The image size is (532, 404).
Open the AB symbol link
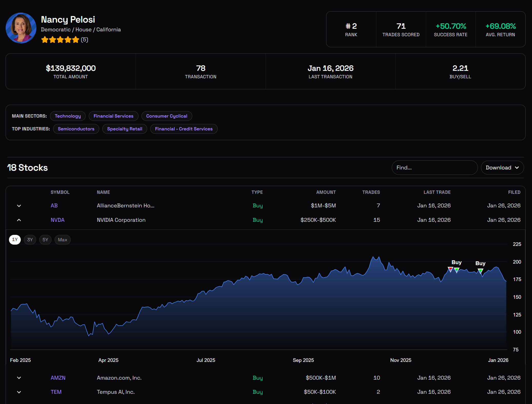pyautogui.click(x=54, y=206)
